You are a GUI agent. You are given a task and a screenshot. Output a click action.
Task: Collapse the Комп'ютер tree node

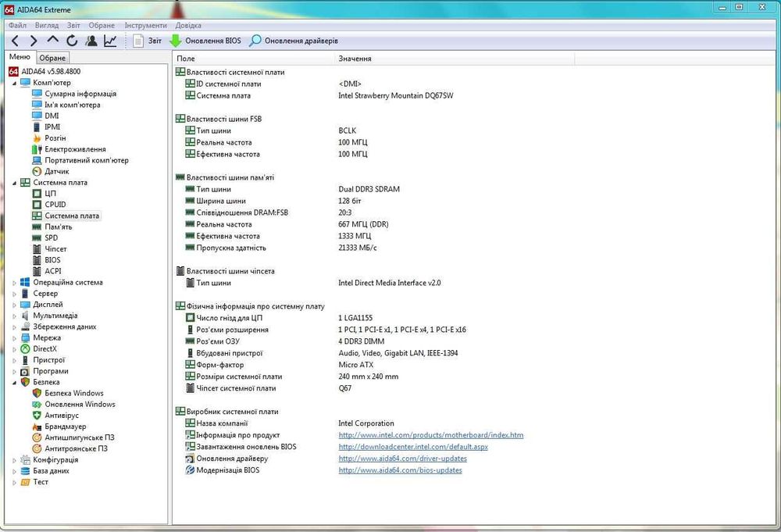[x=14, y=83]
